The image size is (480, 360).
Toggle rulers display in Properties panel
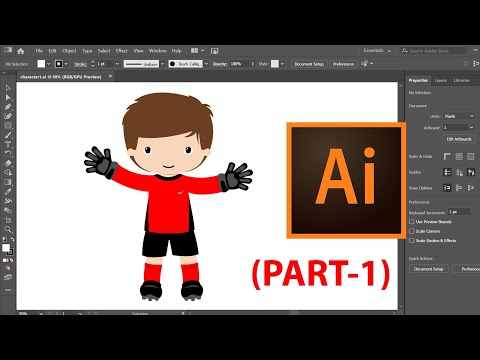(447, 156)
